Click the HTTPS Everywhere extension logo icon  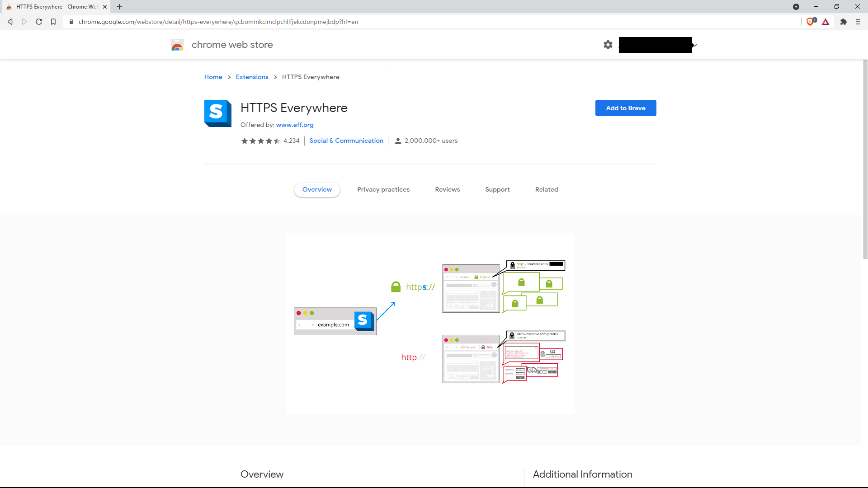point(218,113)
